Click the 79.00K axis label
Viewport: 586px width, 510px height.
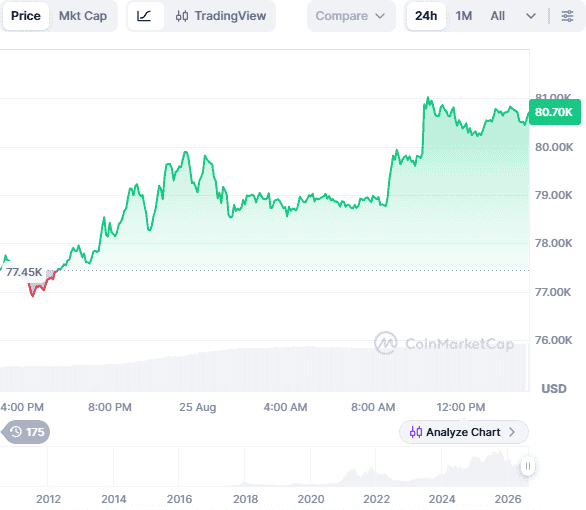[553, 195]
